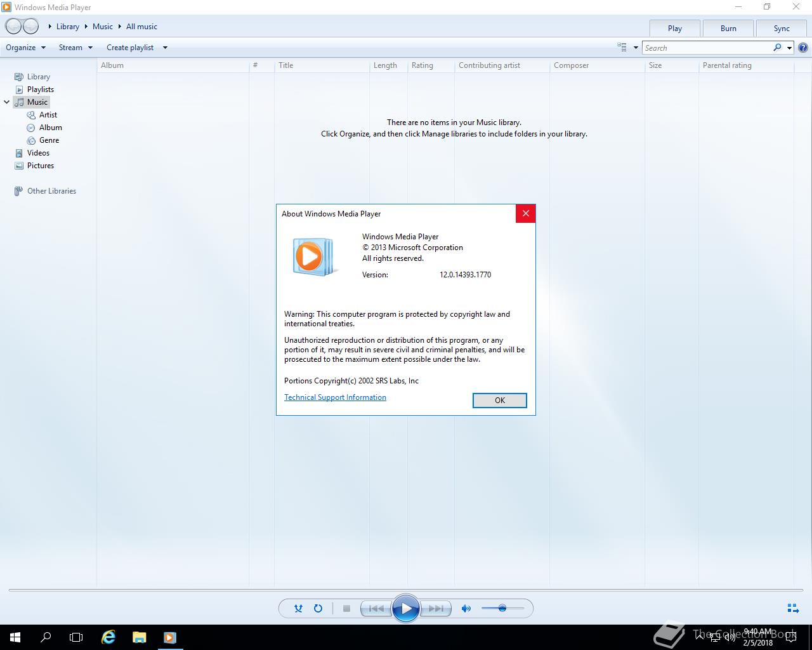Click All music in the breadcrumb
Screen dimensions: 812x650
[141, 27]
